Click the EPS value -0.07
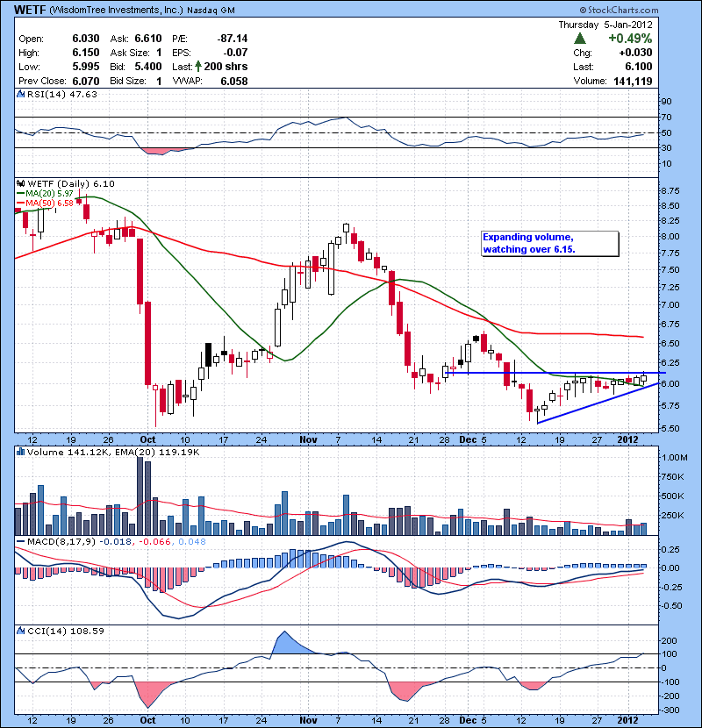 [234, 53]
